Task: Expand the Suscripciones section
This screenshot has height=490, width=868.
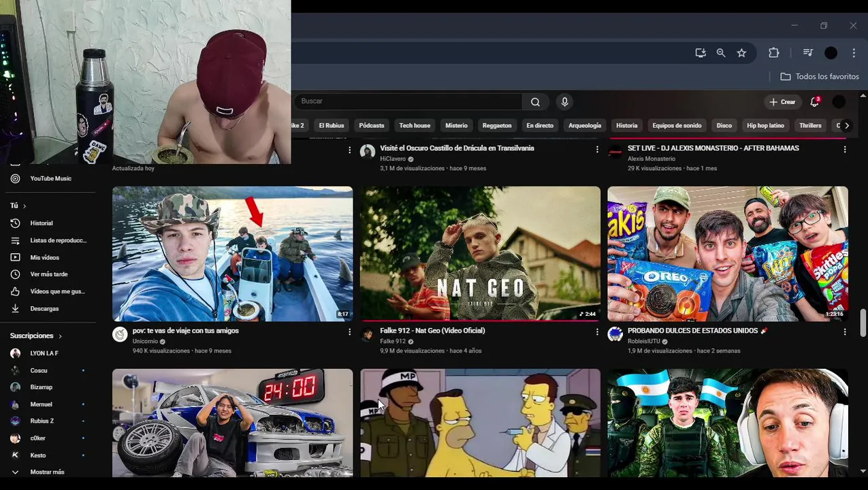Action: [x=36, y=336]
